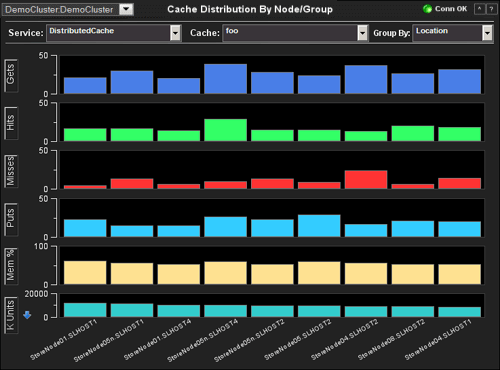Click the green Conn OK status indicator

[427, 9]
